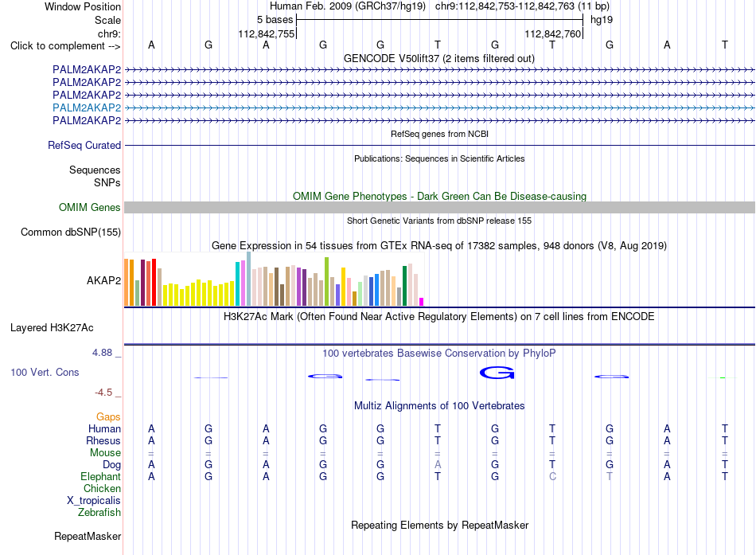Image resolution: width=756 pixels, height=555 pixels.
Task: Click the Zebrafish species label
Action: 99,512
